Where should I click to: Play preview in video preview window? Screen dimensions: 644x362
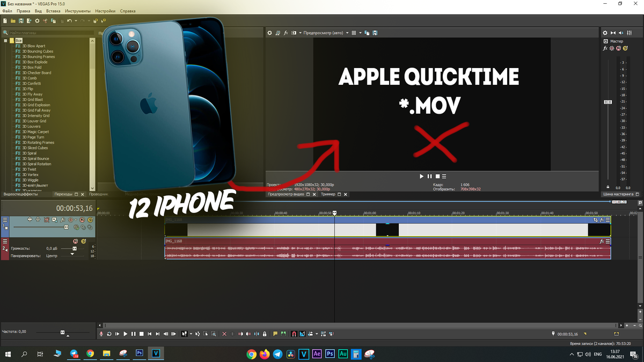[422, 176]
